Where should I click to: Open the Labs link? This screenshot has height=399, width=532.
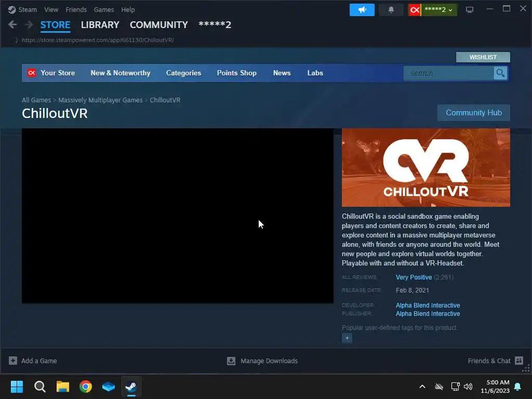[315, 73]
